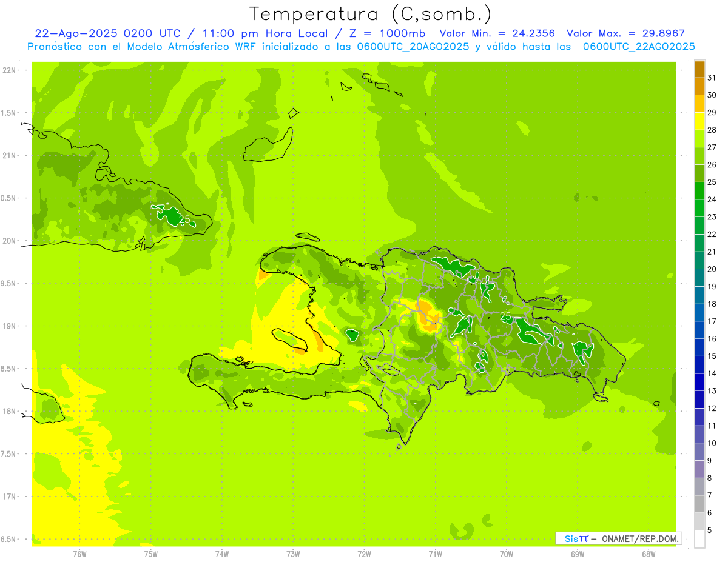Click the 17N latitude label
The height and width of the screenshot is (562, 728).
pos(9,497)
